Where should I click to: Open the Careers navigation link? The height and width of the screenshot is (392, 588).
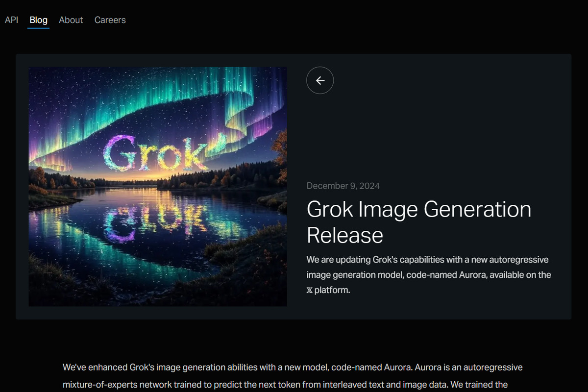click(110, 20)
